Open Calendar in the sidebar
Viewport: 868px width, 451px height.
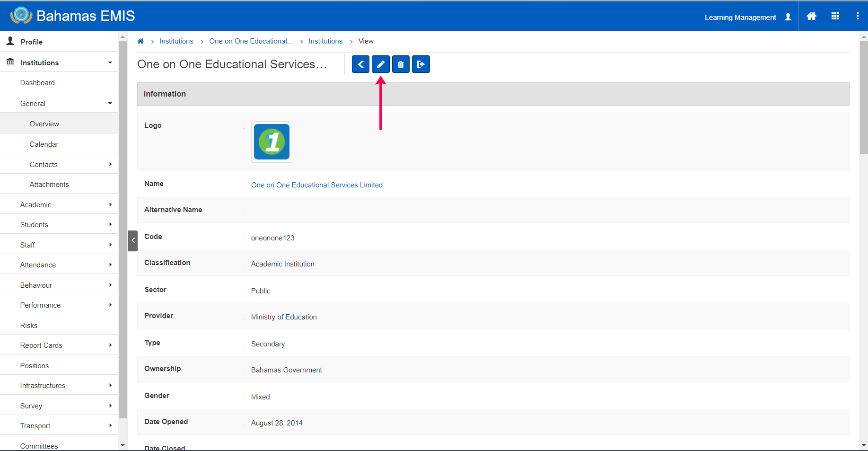[x=59, y=144]
